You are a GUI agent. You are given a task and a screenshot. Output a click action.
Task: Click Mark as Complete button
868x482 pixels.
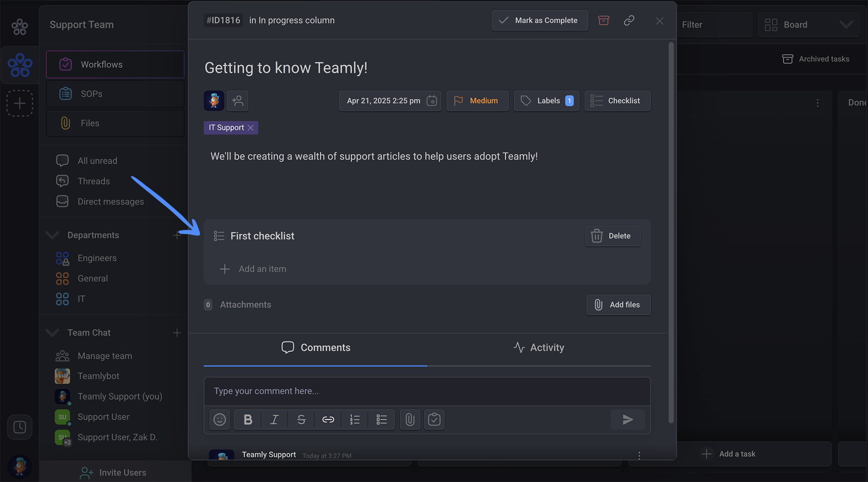[x=539, y=21]
